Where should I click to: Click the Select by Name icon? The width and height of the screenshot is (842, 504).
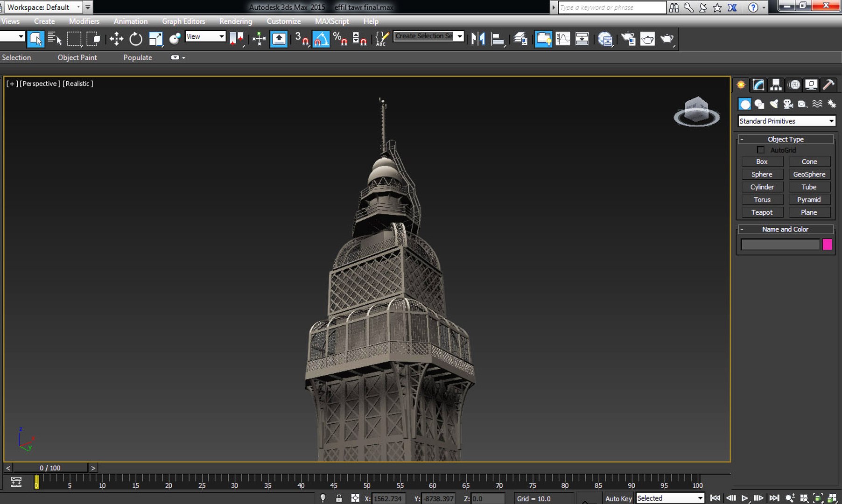(55, 39)
